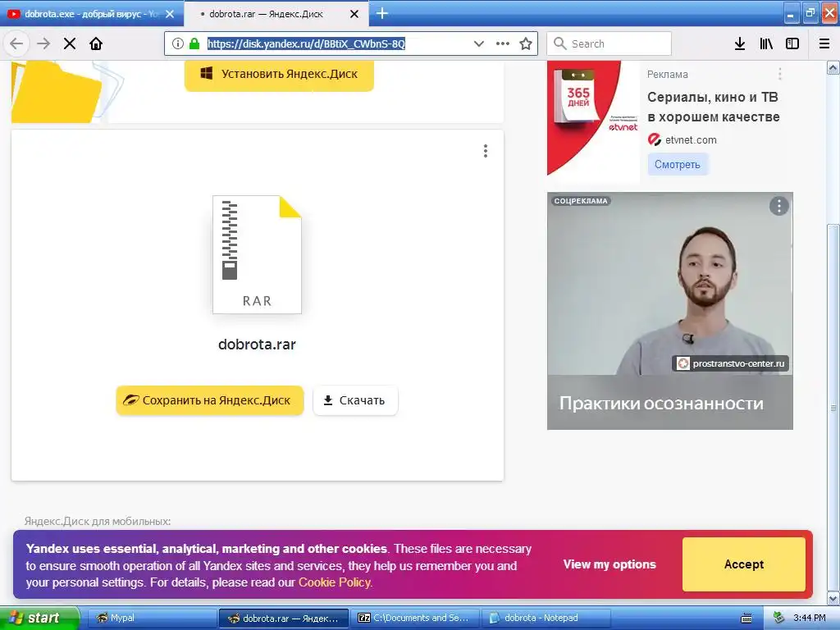
Task: Download file with Скачать button
Action: [x=356, y=400]
